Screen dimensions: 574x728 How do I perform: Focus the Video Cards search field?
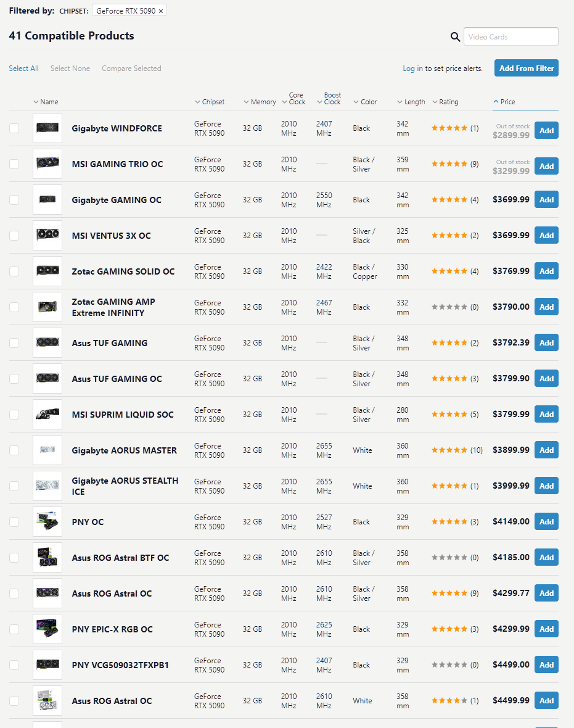[x=511, y=36]
